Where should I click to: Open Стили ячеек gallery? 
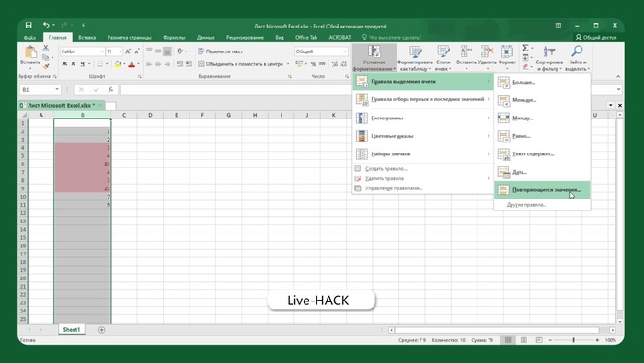tap(443, 58)
